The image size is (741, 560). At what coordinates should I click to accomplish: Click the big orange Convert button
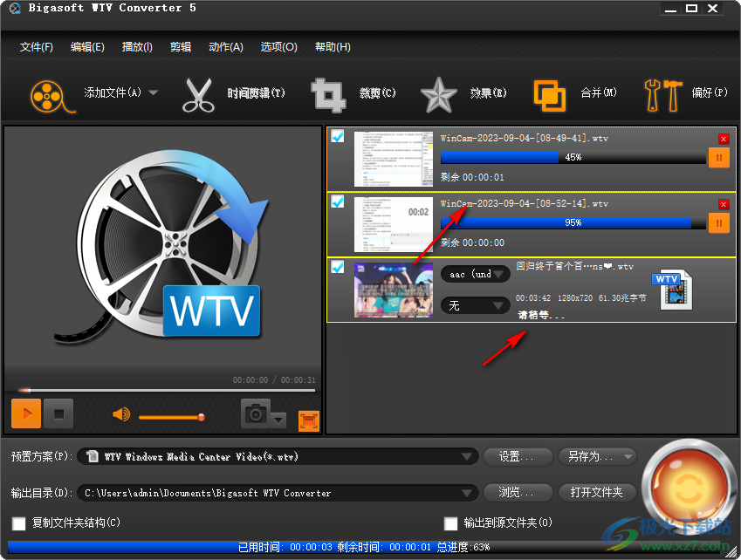tap(689, 488)
